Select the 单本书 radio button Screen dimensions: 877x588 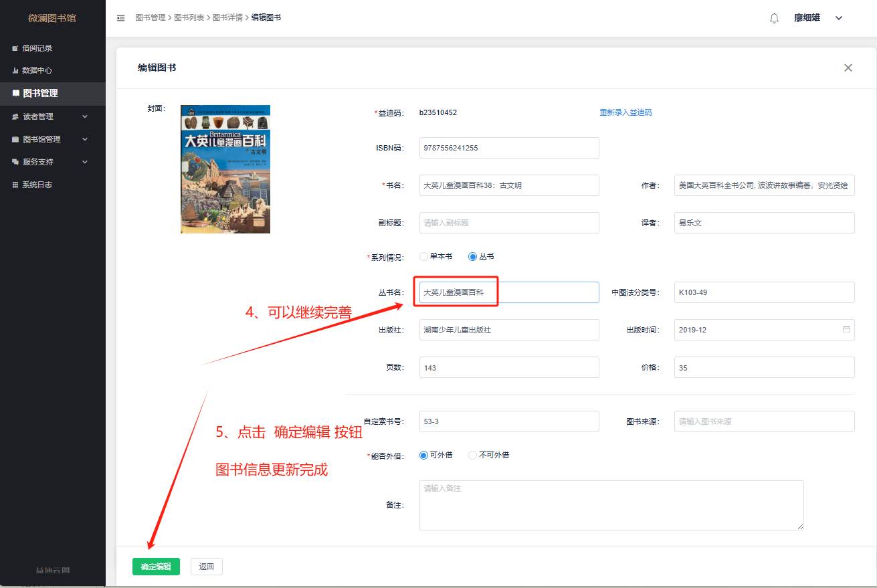[x=423, y=256]
